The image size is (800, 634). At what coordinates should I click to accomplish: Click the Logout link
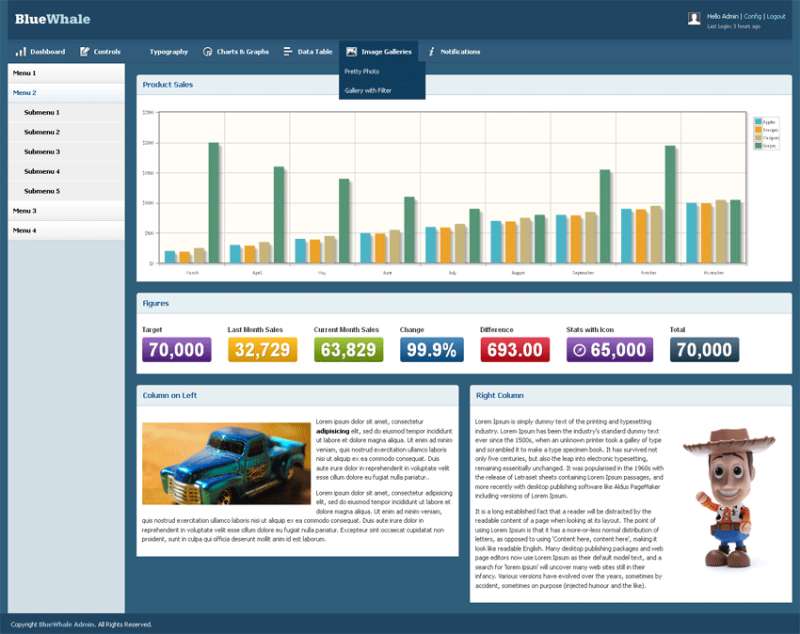(x=775, y=17)
